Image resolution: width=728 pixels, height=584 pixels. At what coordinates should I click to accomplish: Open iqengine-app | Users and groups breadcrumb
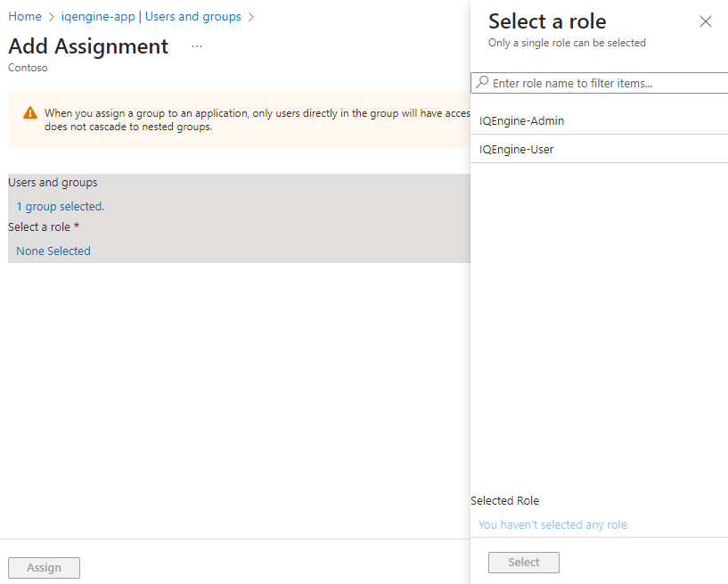[151, 17]
